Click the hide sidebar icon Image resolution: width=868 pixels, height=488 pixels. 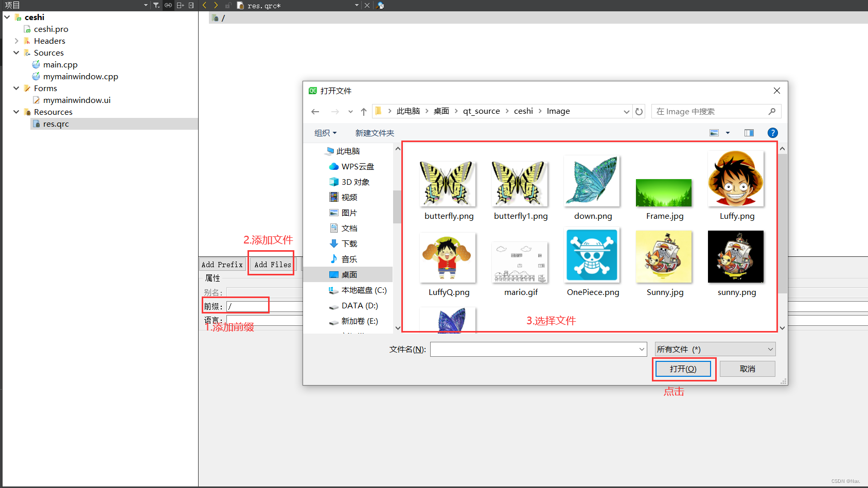tap(191, 5)
